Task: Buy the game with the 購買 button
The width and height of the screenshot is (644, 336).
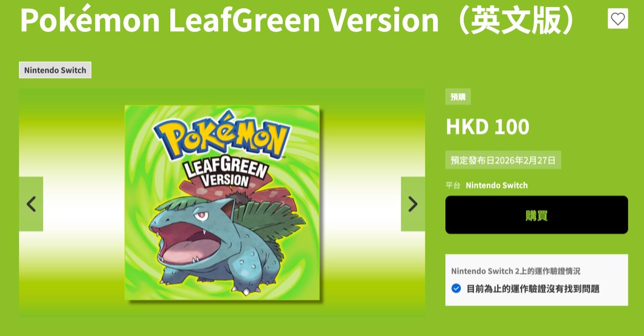Action: coord(537,215)
